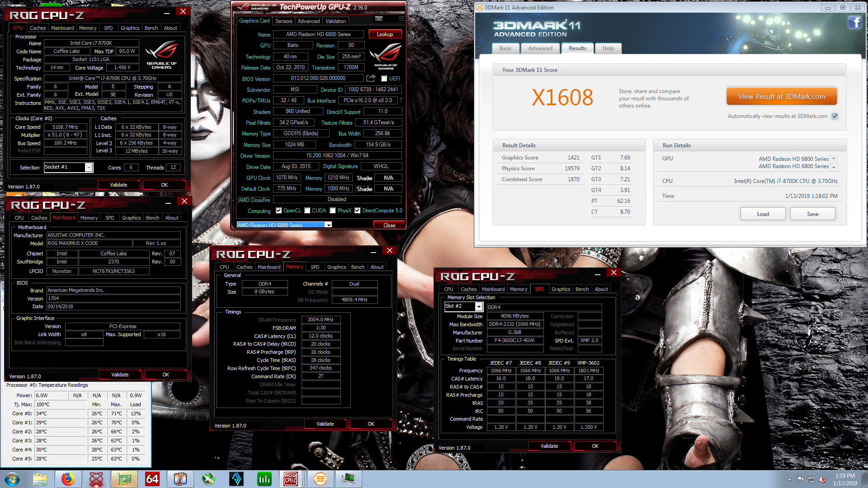Screen dimensions: 868x488
Task: Open the system monitor taskbar icon
Action: 348,479
